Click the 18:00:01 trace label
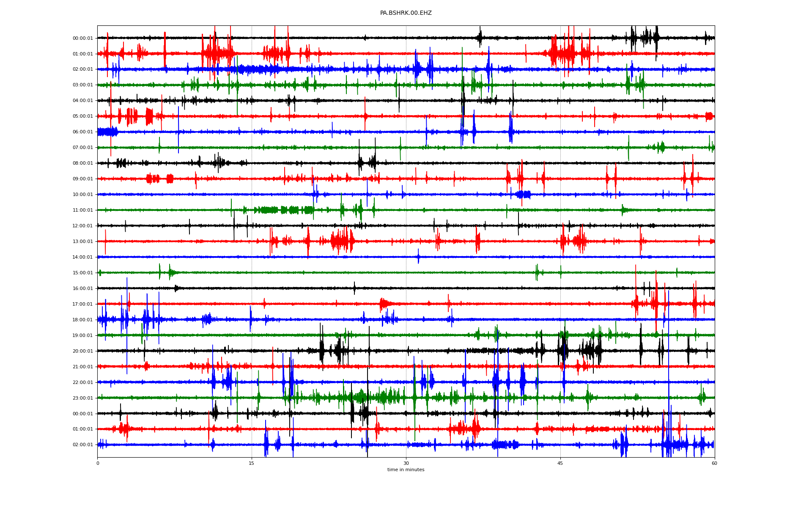Viewport: 812px width, 508px height. point(82,320)
